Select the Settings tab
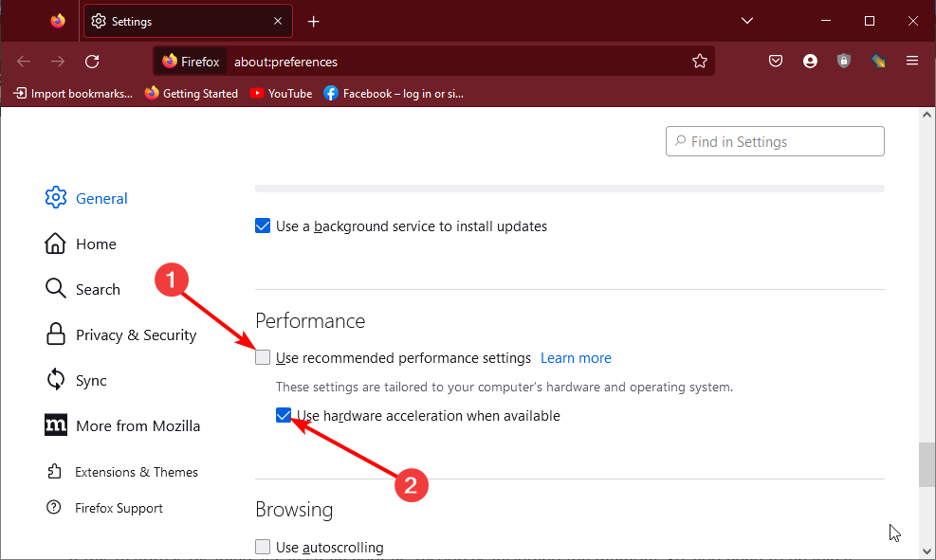Screen dimensions: 936x560 [x=188, y=21]
